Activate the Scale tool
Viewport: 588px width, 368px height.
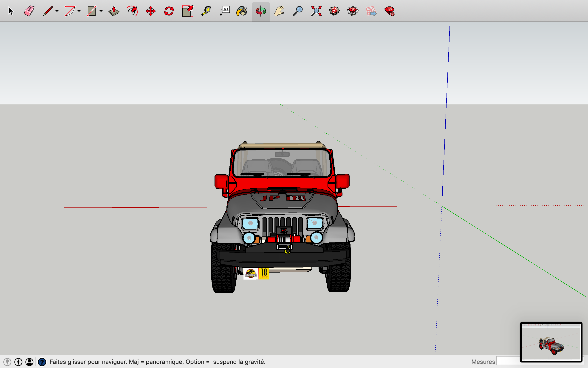188,11
